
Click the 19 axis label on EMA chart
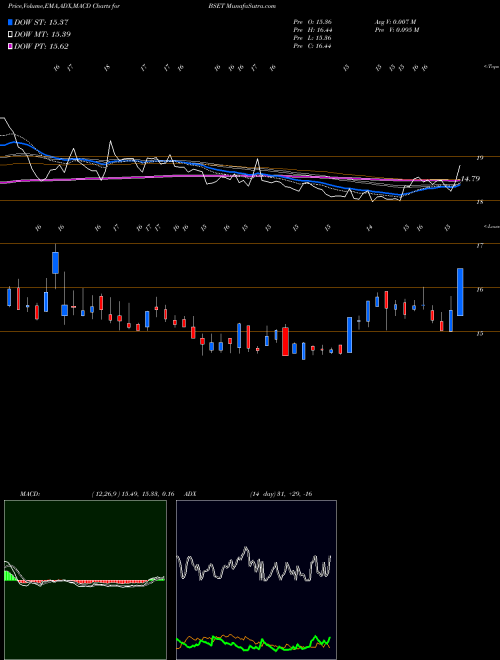point(479,158)
